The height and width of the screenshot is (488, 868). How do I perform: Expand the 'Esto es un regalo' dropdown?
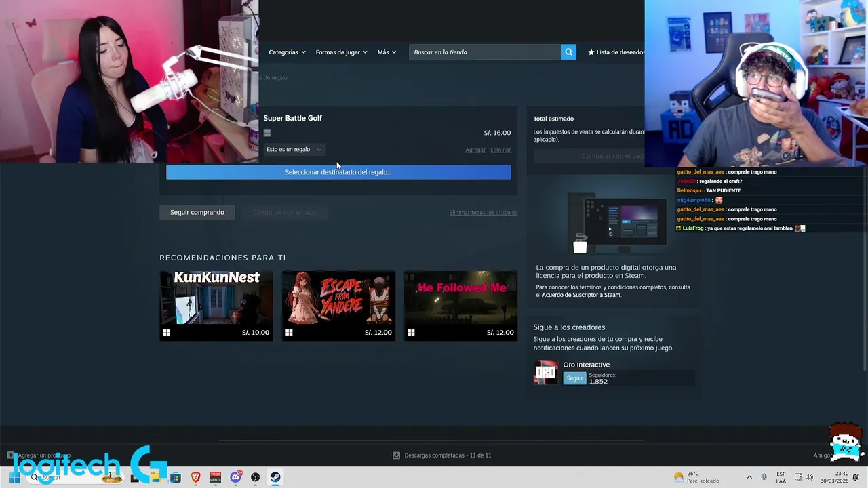(x=294, y=150)
